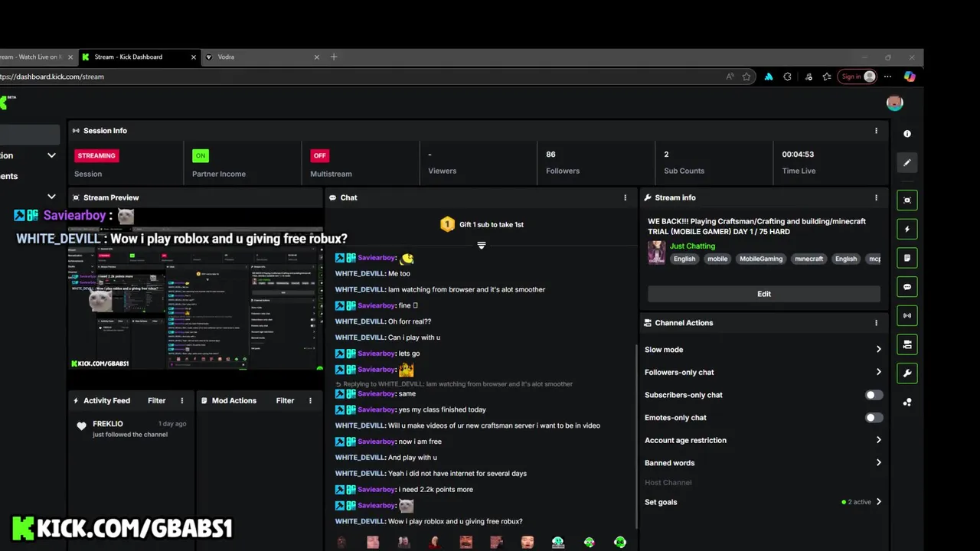Image resolution: width=980 pixels, height=551 pixels.
Task: Expand the Slow mode option
Action: point(763,350)
